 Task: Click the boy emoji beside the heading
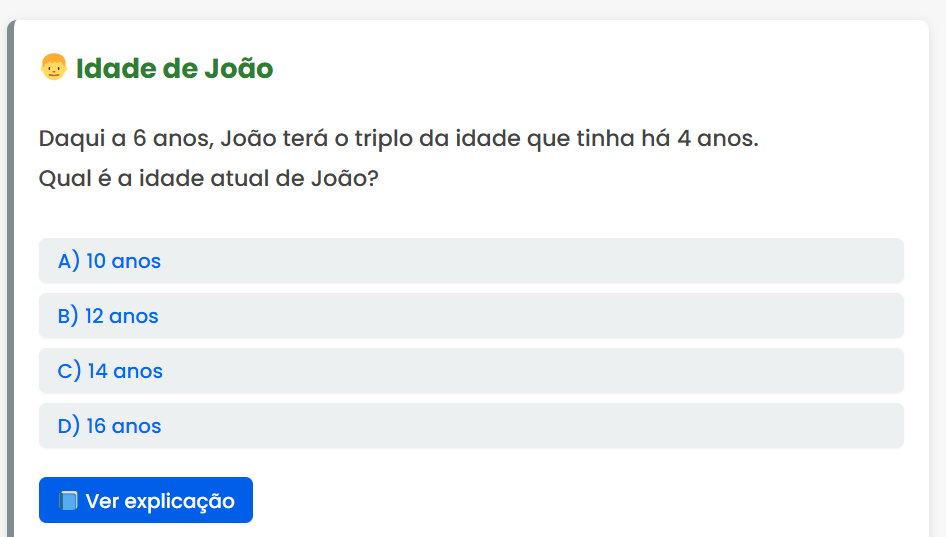pos(53,68)
